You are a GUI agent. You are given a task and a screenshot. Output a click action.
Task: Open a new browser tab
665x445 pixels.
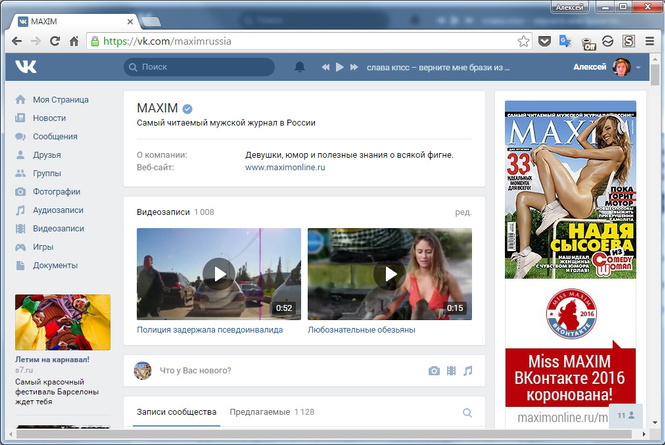pos(151,21)
